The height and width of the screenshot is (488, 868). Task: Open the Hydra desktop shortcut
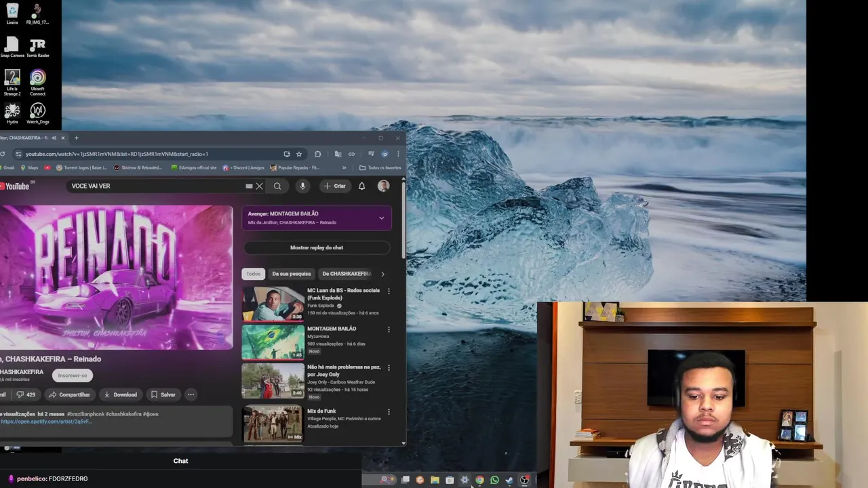[12, 113]
